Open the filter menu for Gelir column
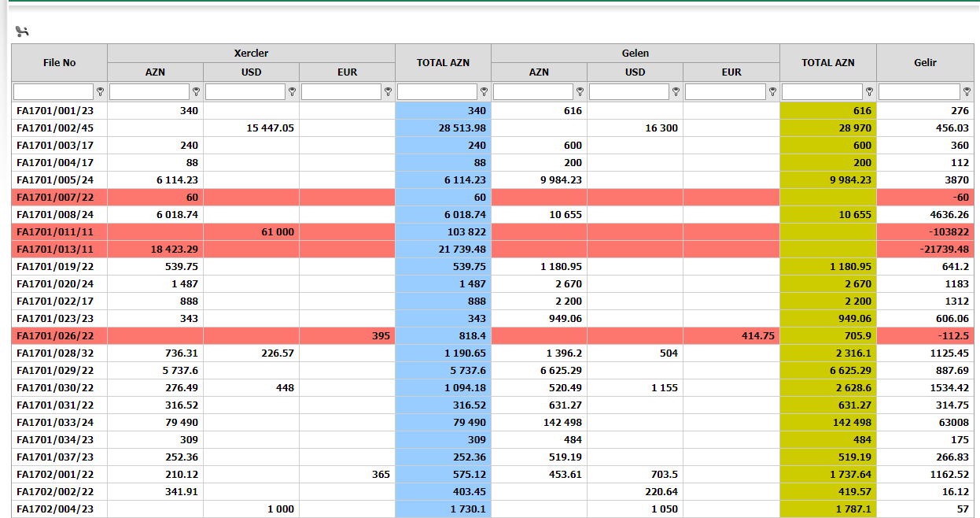The image size is (980, 518). (x=967, y=92)
